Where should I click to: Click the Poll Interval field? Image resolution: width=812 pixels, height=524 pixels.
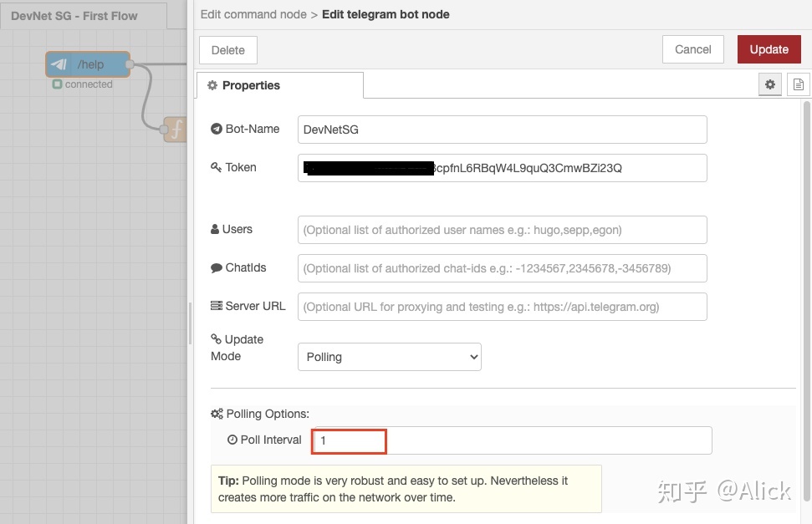[x=512, y=440]
